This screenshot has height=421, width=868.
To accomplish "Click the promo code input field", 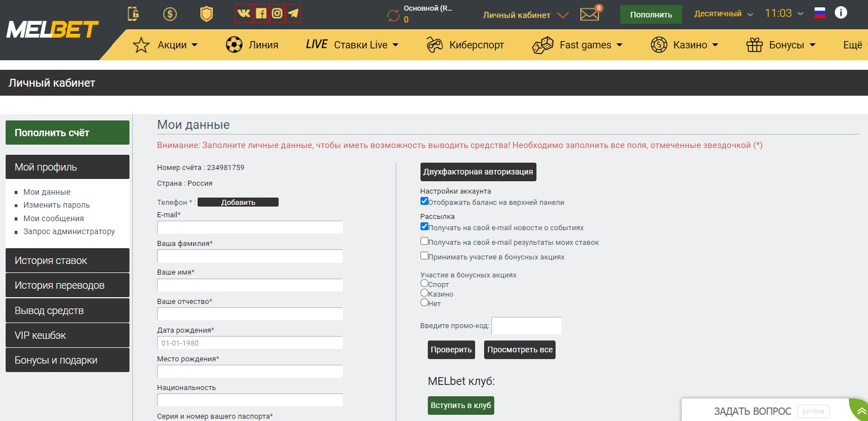I will [x=526, y=326].
